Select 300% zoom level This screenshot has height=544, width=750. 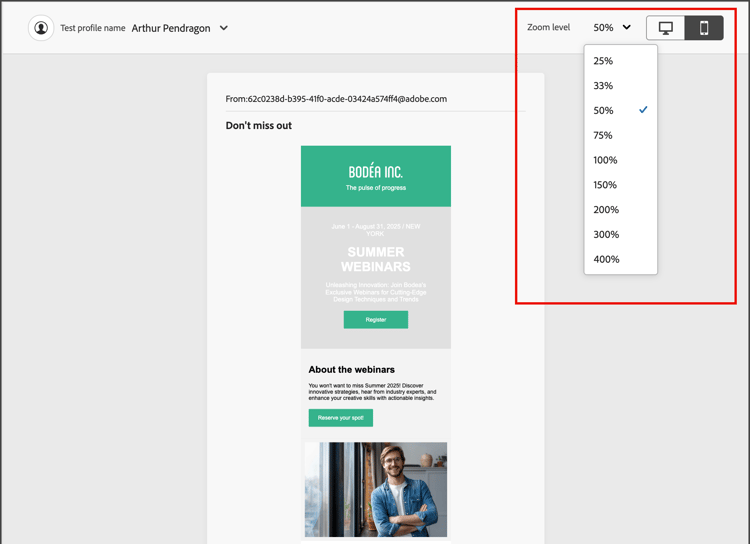tap(620, 235)
